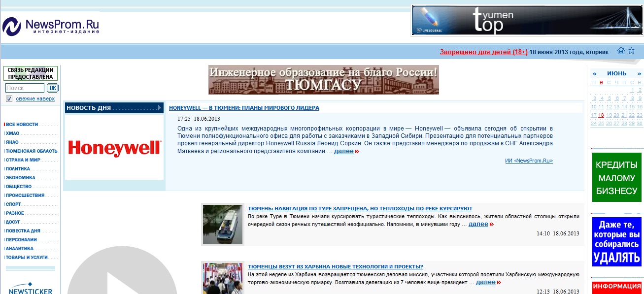
Task: Open РАЗНОЕ section
Action: click(x=15, y=213)
